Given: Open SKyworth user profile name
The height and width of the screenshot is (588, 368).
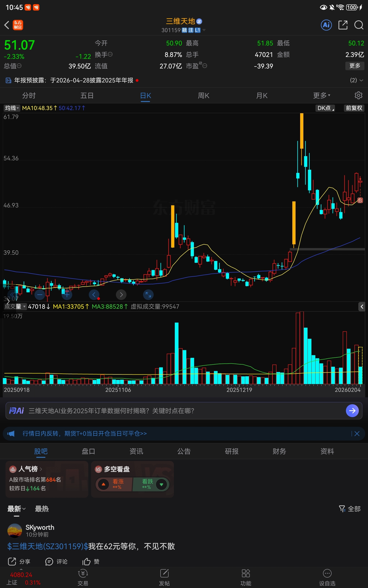Looking at the screenshot, I should pyautogui.click(x=40, y=528).
